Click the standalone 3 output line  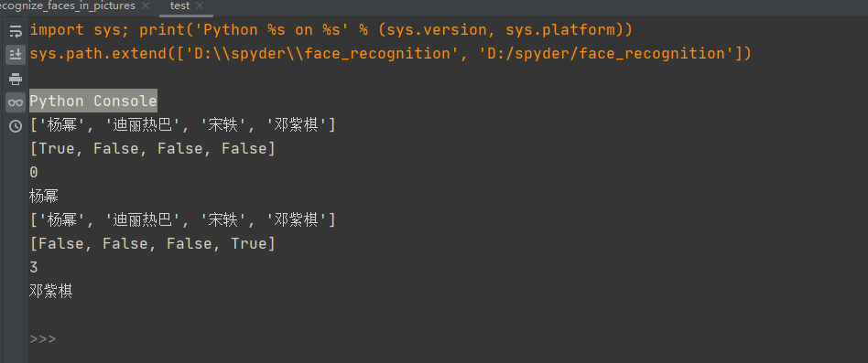pos(34,268)
